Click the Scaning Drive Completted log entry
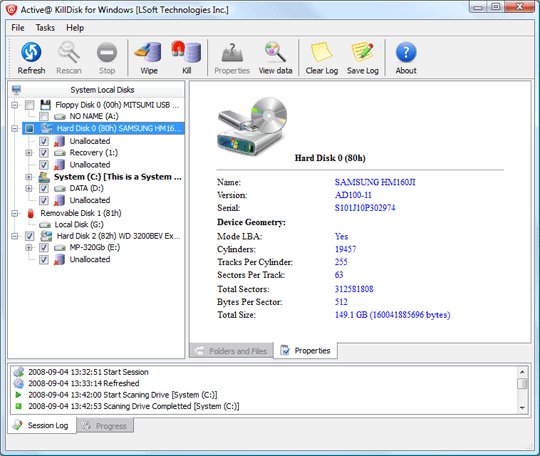Screen dimensions: 540x456 pyautogui.click(x=134, y=406)
